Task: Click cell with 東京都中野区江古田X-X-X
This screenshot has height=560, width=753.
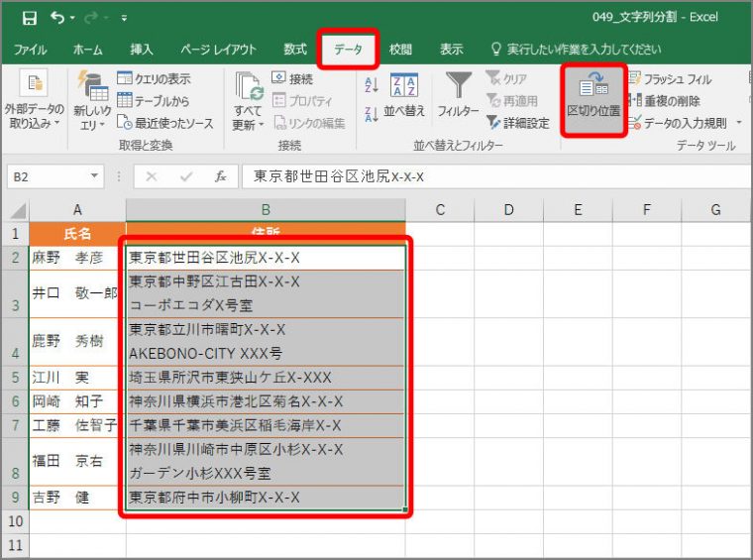Action: click(x=266, y=294)
